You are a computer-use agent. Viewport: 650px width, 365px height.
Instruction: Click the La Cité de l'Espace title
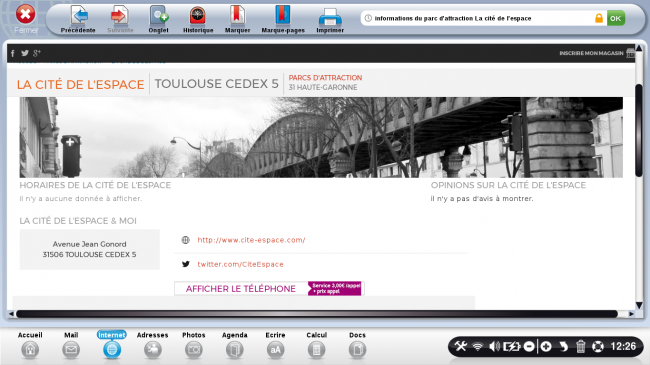tap(80, 84)
